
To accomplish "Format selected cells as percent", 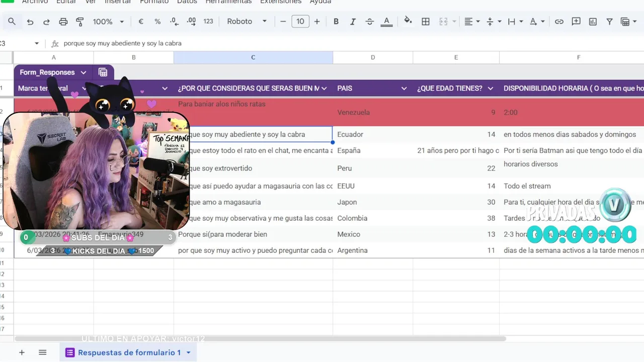I will [x=157, y=22].
